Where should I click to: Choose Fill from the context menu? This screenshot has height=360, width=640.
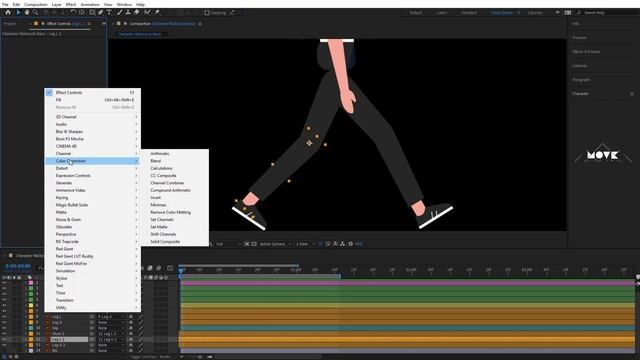(93, 100)
